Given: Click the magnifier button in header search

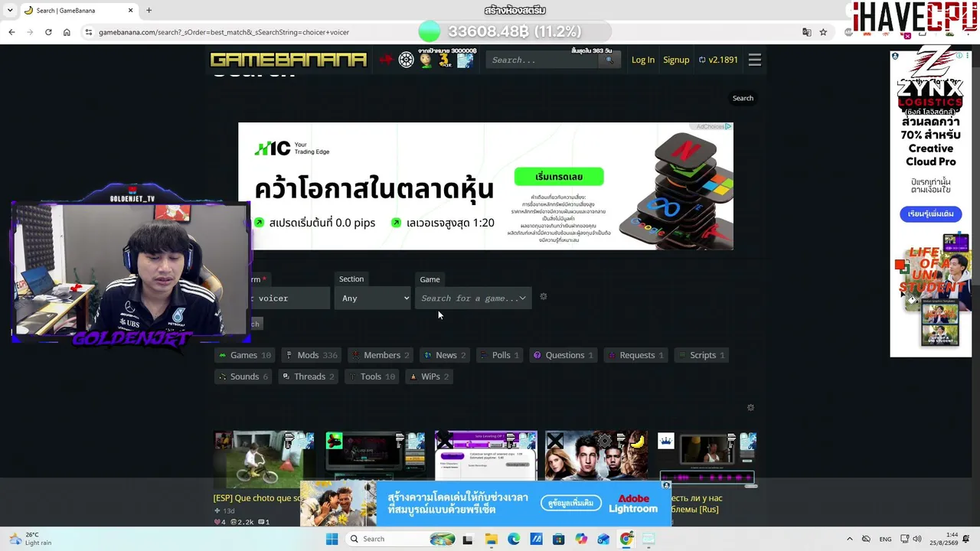Looking at the screenshot, I should (609, 60).
